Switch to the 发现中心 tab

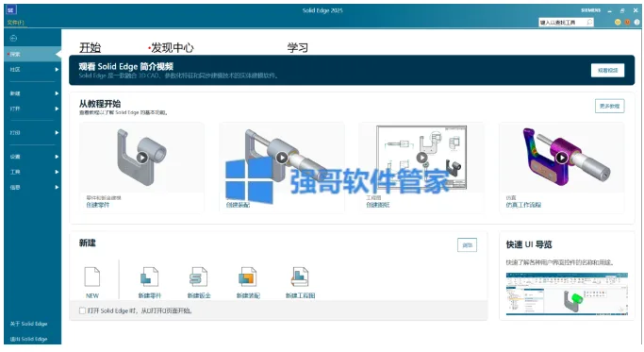point(173,48)
